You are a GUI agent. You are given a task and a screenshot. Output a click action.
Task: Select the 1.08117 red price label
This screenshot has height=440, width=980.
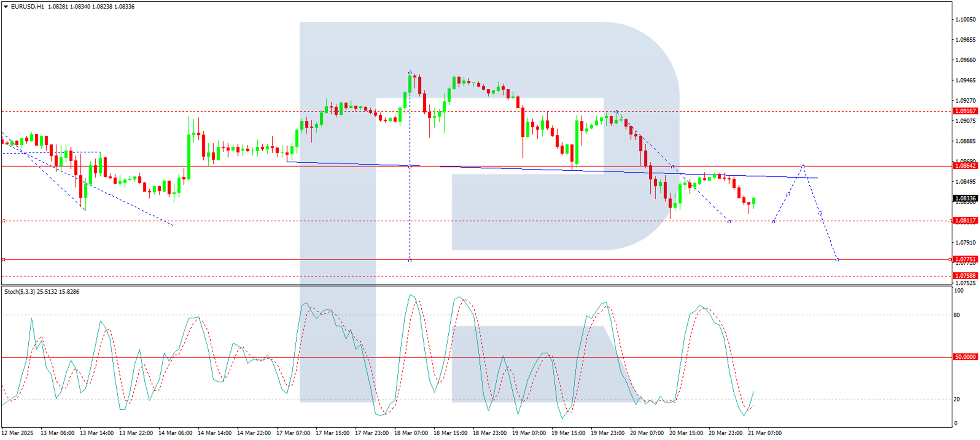pyautogui.click(x=965, y=221)
